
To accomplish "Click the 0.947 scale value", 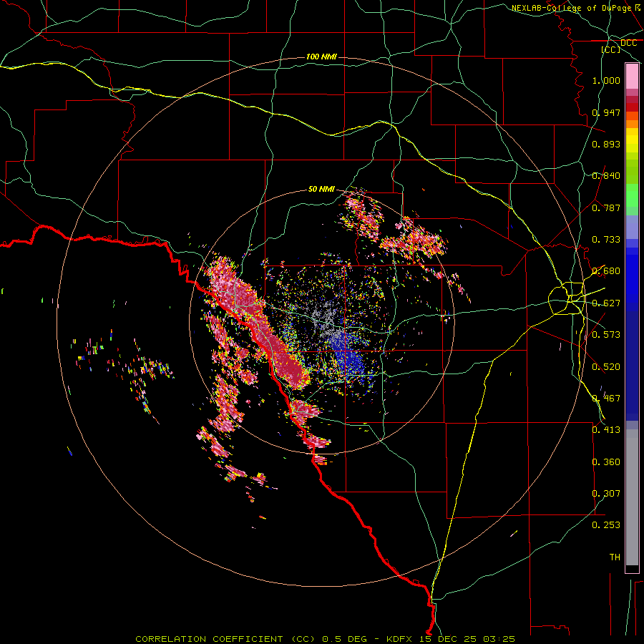I will pyautogui.click(x=606, y=112).
